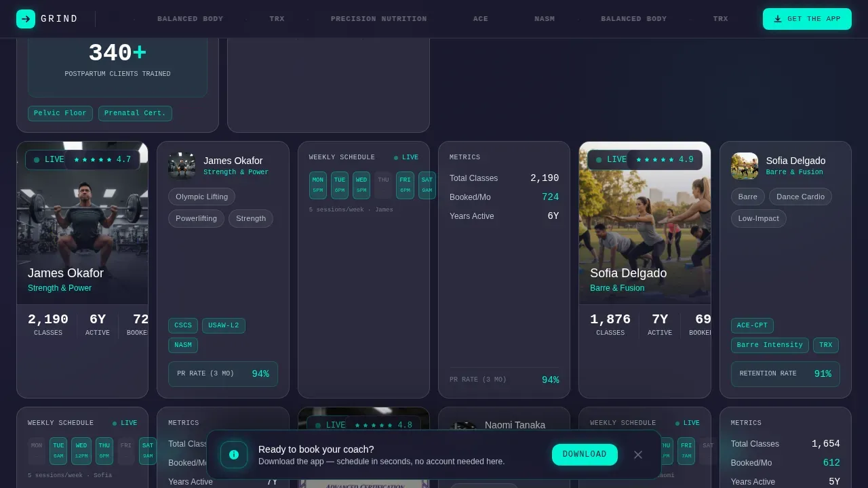Click 'Strength & Power' under James's photo name

(60, 288)
